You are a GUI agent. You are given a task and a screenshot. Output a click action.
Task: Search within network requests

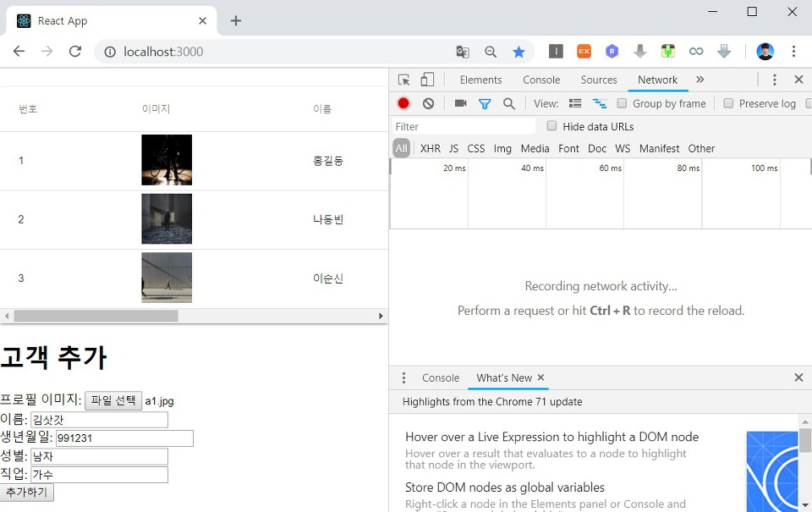[507, 103]
